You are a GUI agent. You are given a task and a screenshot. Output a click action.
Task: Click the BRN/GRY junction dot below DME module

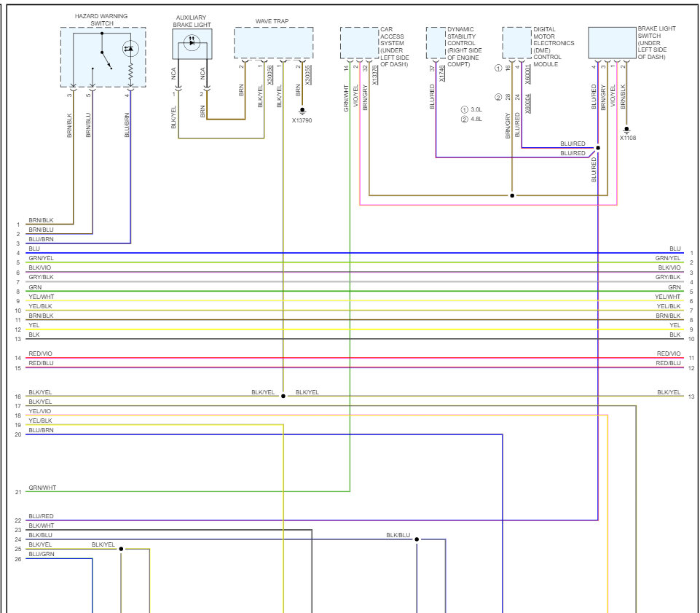(512, 195)
